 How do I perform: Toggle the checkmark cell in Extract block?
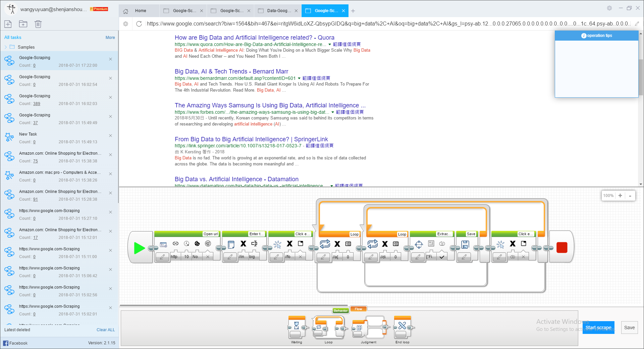pos(442,257)
